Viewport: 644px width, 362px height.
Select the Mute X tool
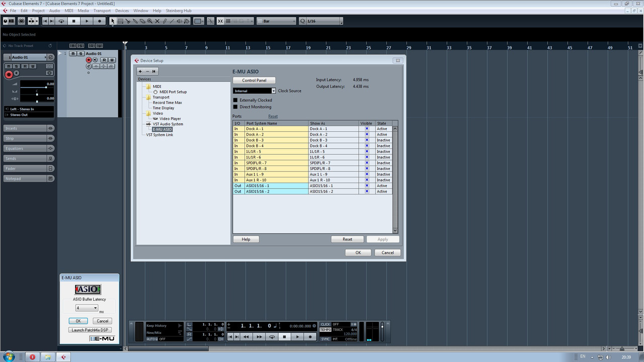pos(157,21)
